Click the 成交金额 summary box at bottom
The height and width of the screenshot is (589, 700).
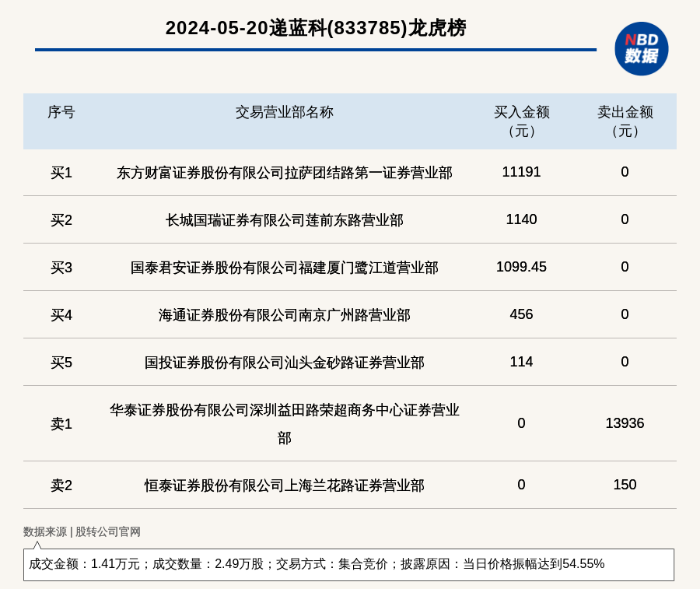348,564
